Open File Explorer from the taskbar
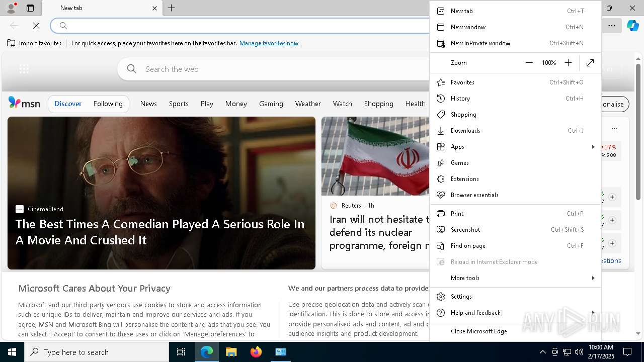The image size is (644, 362). tap(231, 352)
